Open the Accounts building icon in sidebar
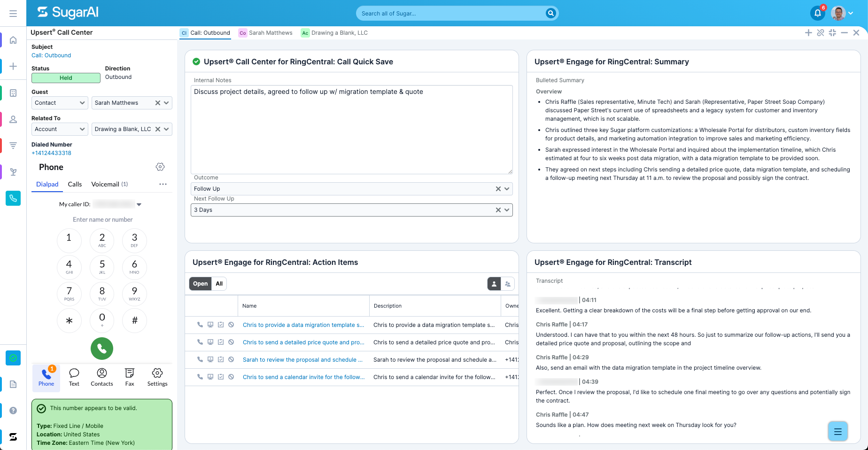868x450 pixels. tap(13, 93)
